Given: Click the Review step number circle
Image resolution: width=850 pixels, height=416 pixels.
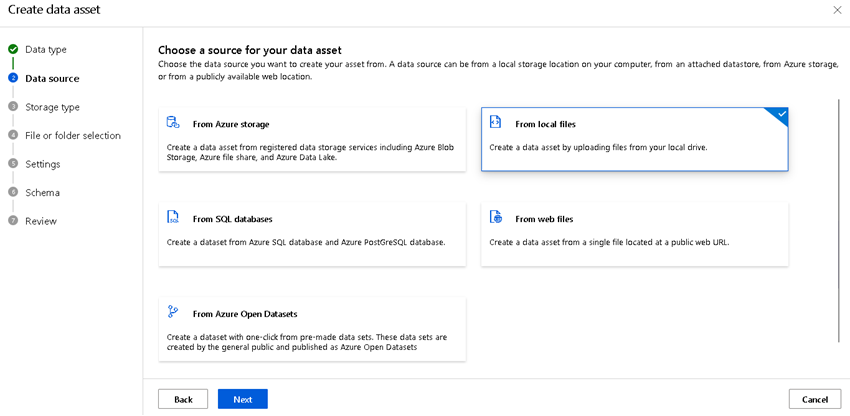Looking at the screenshot, I should tap(13, 221).
